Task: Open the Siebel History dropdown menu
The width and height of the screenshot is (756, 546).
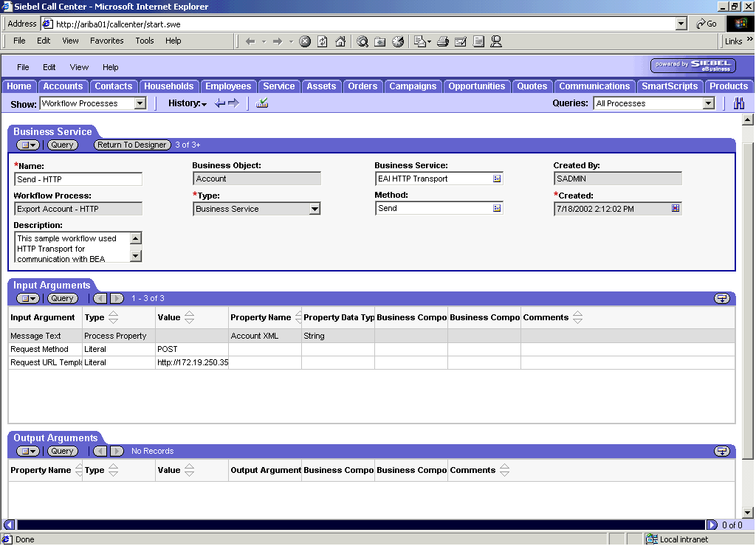Action: (188, 103)
